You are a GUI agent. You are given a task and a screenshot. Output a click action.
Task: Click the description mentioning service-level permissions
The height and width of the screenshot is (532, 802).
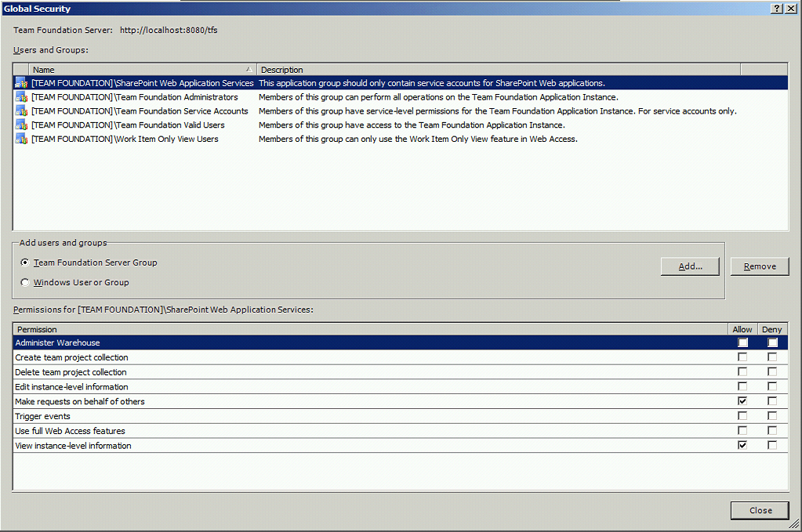(498, 111)
